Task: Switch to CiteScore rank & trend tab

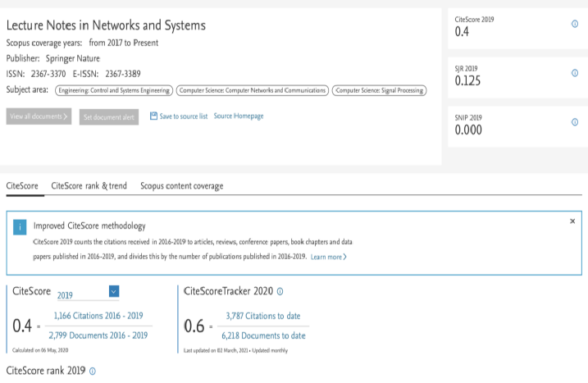Action: [89, 186]
